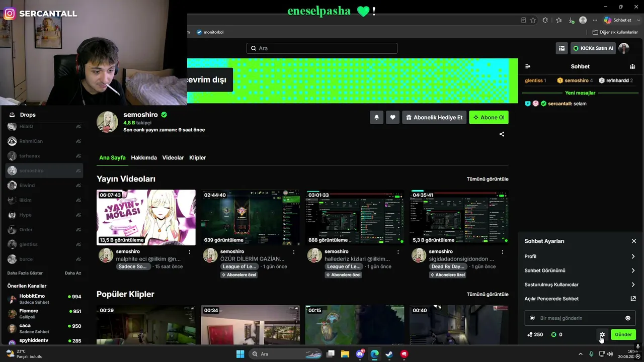644x362 pixels.
Task: View all Popüler Klipler with Tümünü görüntüle
Action: tap(488, 294)
